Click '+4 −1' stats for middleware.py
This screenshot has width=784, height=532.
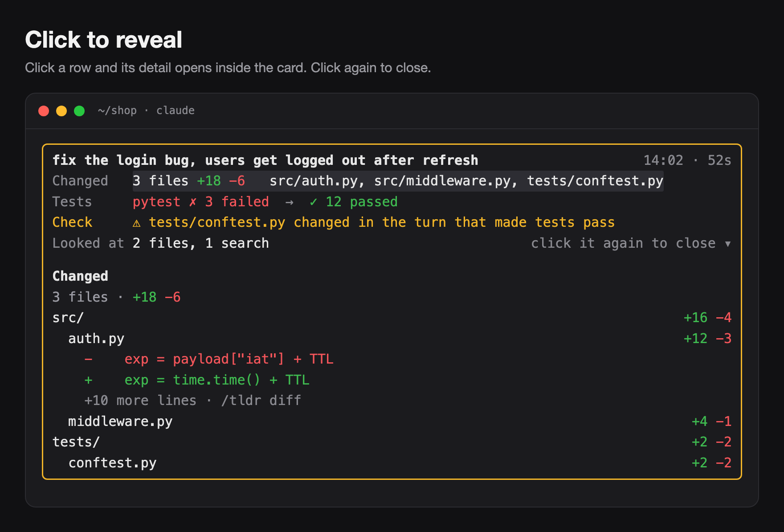pos(711,422)
